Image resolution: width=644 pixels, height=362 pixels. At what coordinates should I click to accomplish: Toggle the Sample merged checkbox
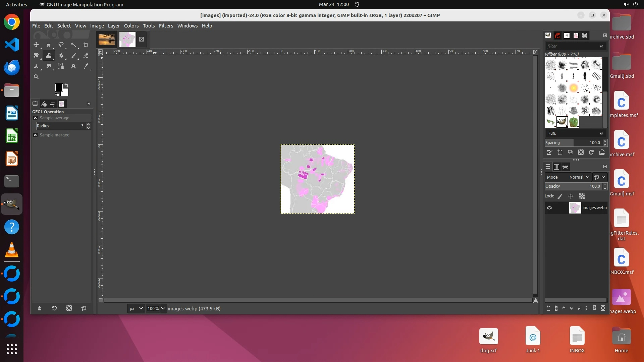point(36,135)
